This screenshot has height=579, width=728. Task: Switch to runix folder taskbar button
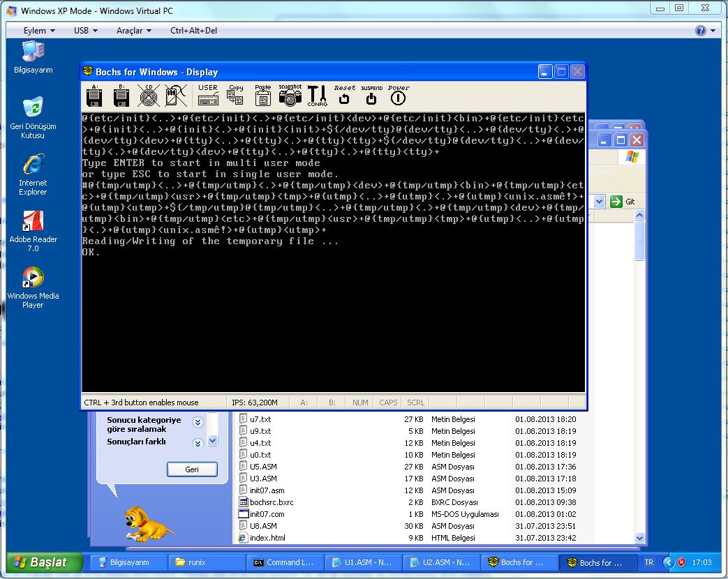(206, 562)
